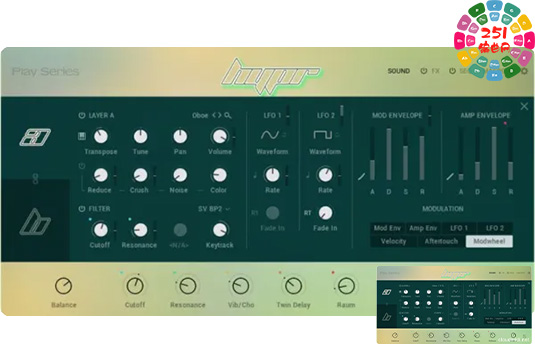This screenshot has width=535, height=363.
Task: Toggle LFO 2 tempo sync note icon
Action: [308, 175]
